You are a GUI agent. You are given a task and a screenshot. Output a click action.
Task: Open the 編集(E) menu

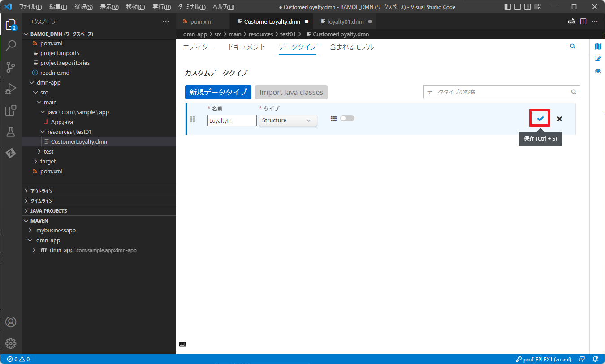pos(58,7)
